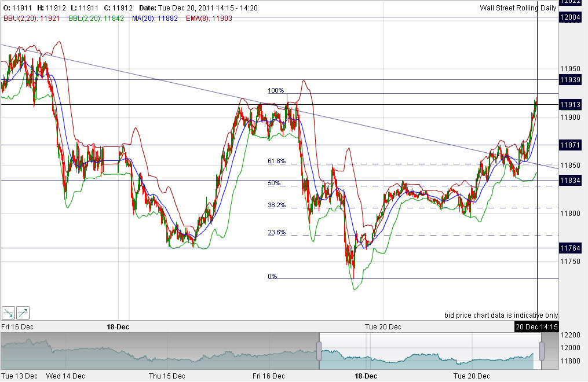
Task: Click the 11834 price level label
Action: tap(570, 181)
